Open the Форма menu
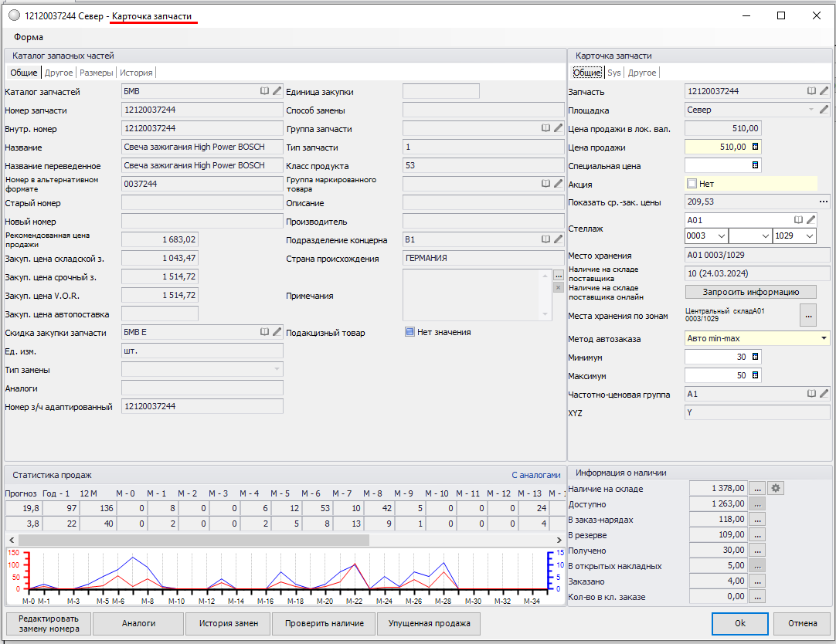The height and width of the screenshot is (644, 836). [29, 37]
